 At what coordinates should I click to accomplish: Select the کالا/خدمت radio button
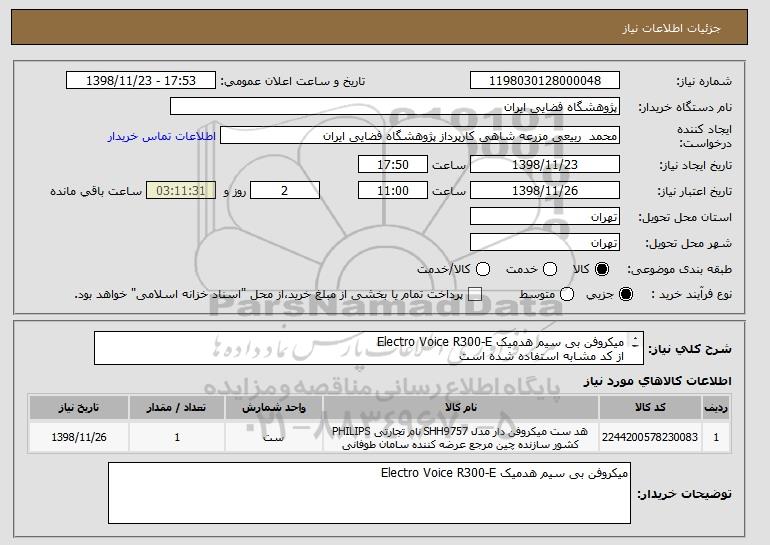point(483,269)
